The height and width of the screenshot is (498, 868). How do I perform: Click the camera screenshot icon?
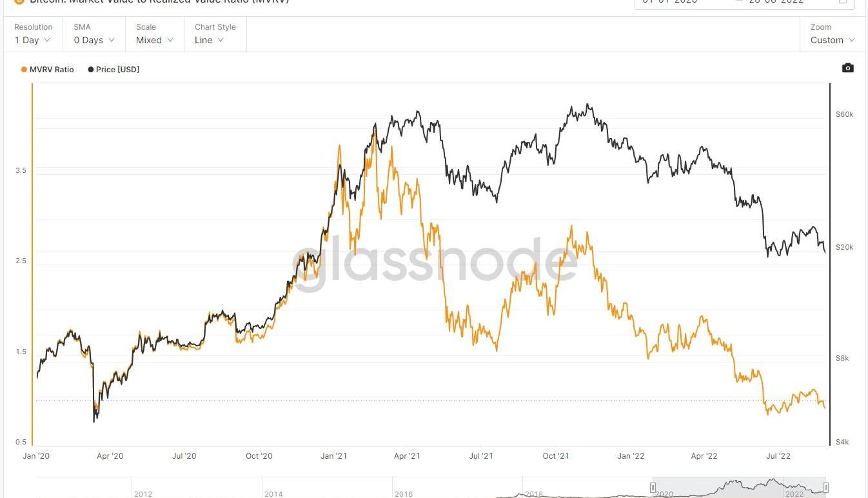(848, 68)
